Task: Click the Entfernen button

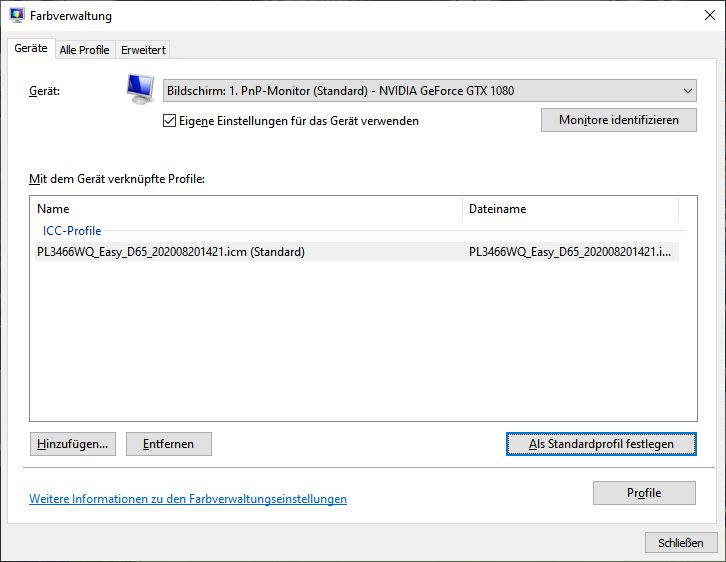Action: tap(169, 444)
